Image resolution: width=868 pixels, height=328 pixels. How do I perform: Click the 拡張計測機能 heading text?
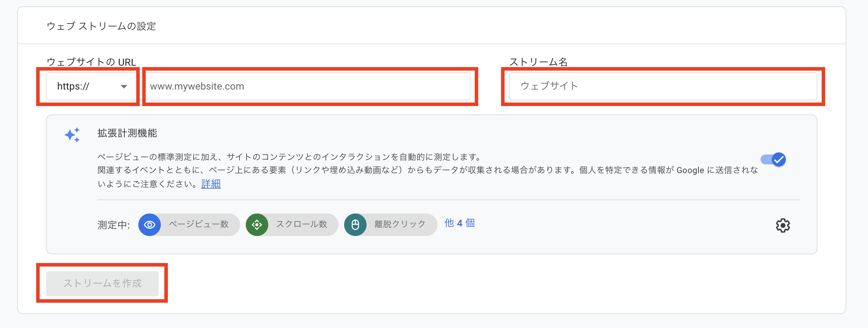(x=127, y=133)
